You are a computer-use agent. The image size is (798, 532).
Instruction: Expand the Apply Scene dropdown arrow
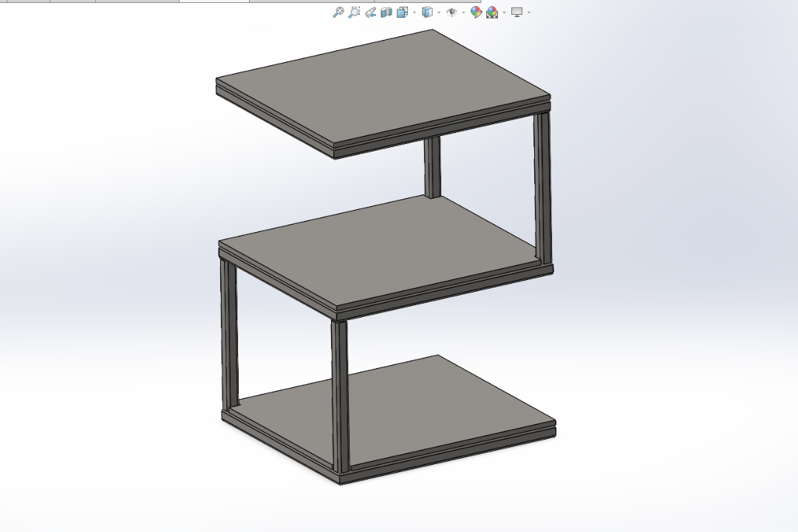click(505, 13)
